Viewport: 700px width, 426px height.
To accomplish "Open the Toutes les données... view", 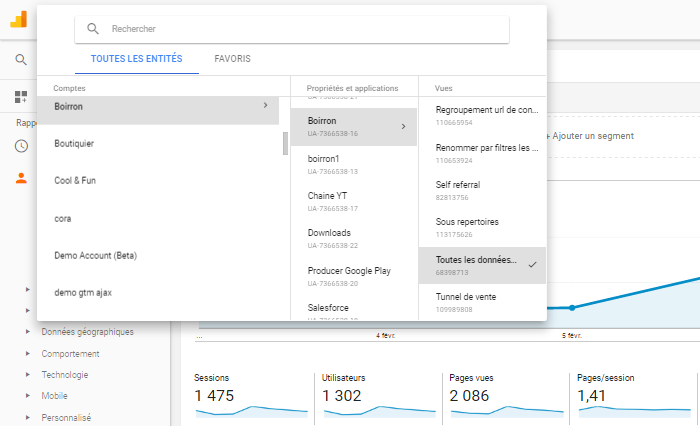I will pyautogui.click(x=482, y=266).
